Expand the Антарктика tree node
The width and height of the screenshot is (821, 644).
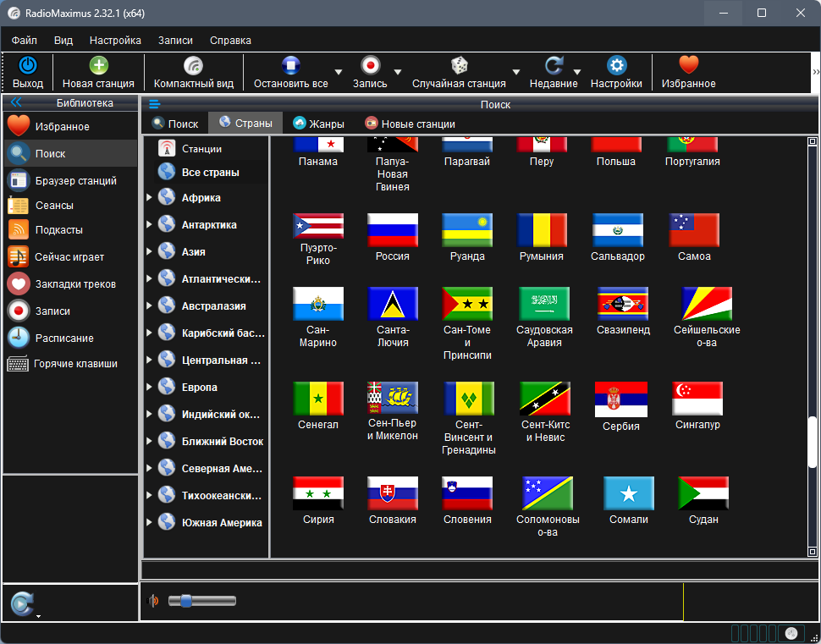click(x=149, y=224)
